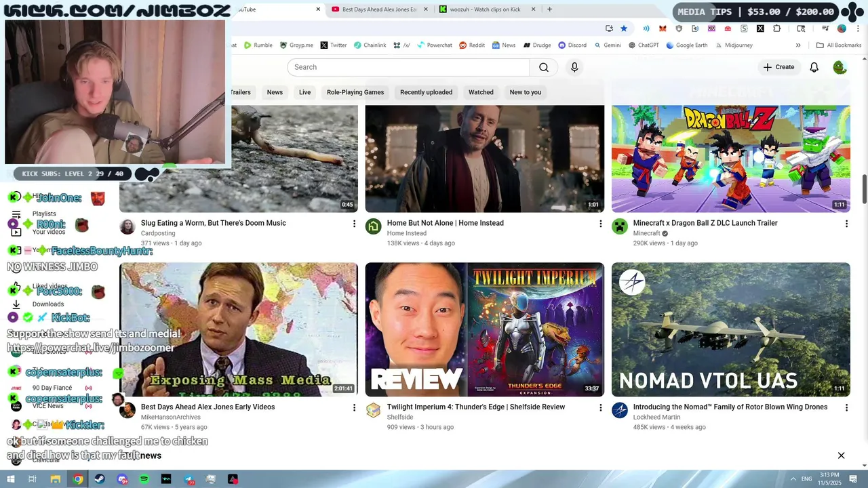Open File Explorer from the taskbar
Image resolution: width=868 pixels, height=488 pixels.
point(55,479)
